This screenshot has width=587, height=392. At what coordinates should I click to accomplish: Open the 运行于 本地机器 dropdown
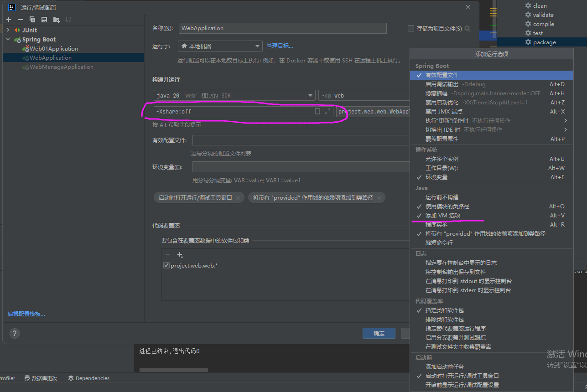pos(220,46)
